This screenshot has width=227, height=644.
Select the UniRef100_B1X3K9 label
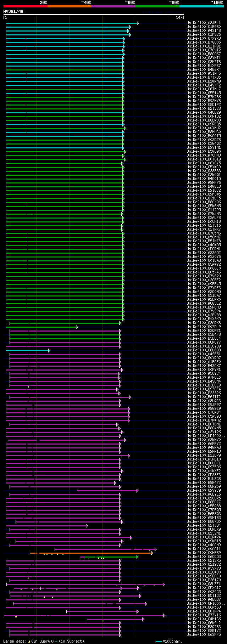[204, 319]
